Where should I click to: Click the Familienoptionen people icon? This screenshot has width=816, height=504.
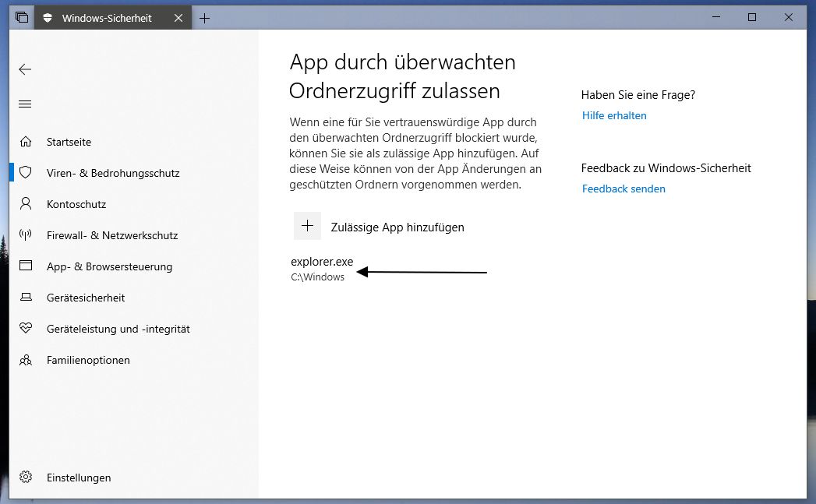[26, 360]
